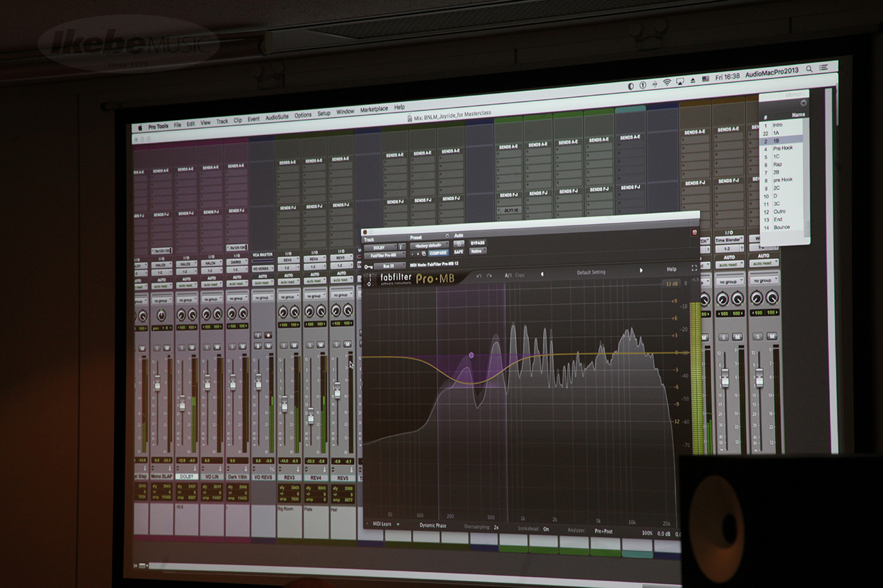This screenshot has width=883, height=588.
Task: Open the AudioSuite menu
Action: click(277, 117)
